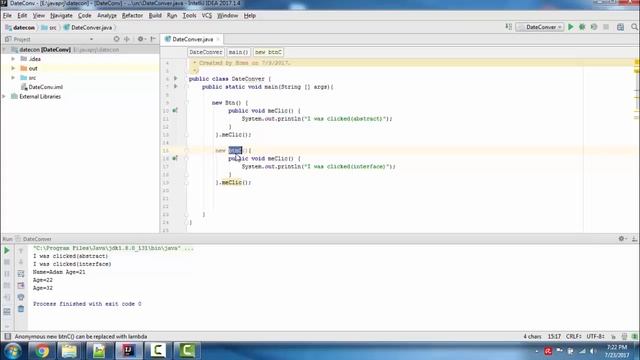The image size is (640, 360).
Task: Click the CRLF line separator selector
Action: [573, 336]
